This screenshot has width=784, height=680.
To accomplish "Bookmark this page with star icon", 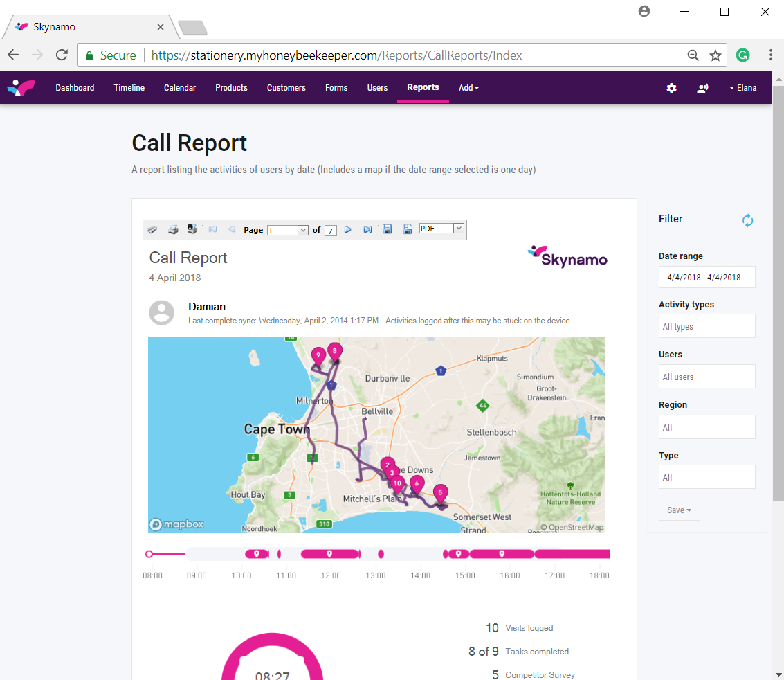I will (x=715, y=55).
